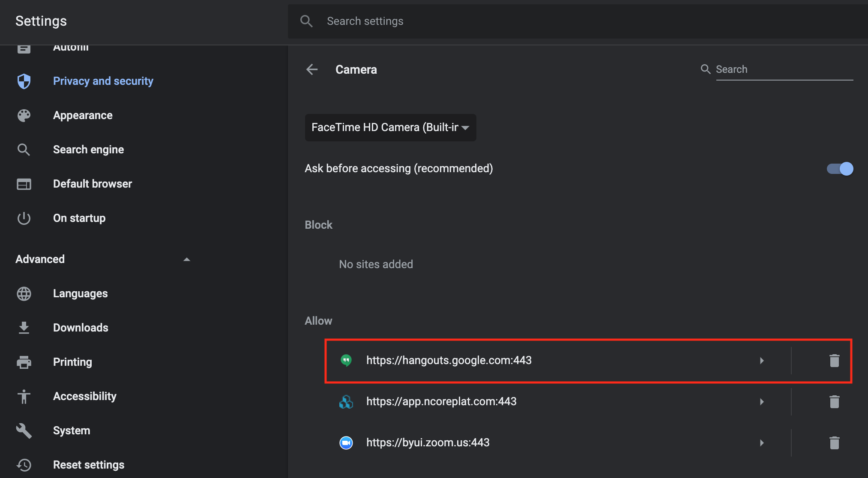The image size is (868, 478).
Task: Click trash icon for byui.zoom.us
Action: point(834,443)
